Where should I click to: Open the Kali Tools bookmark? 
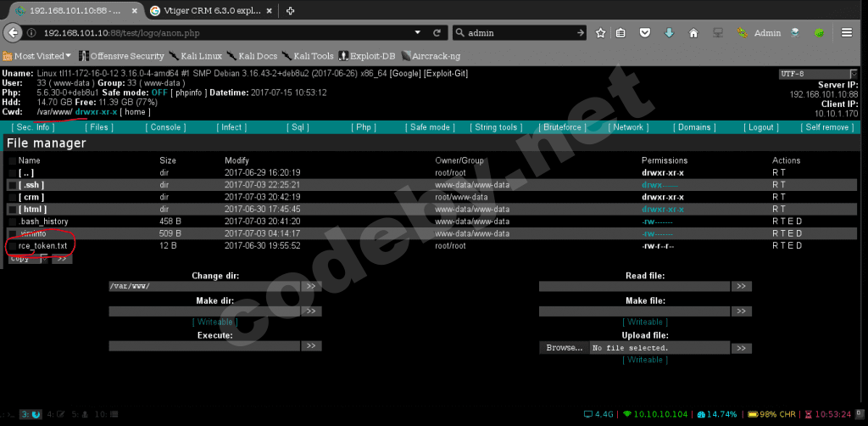pos(308,56)
